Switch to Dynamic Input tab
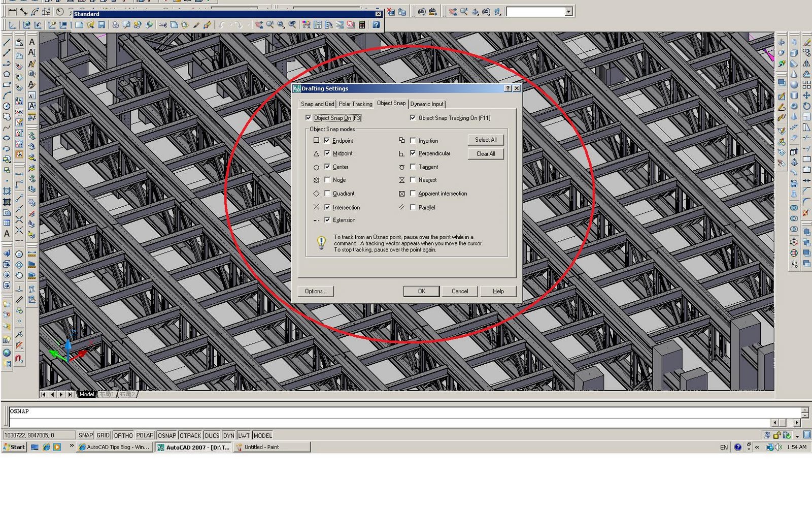Screen dimensions: 812x508 (427, 104)
